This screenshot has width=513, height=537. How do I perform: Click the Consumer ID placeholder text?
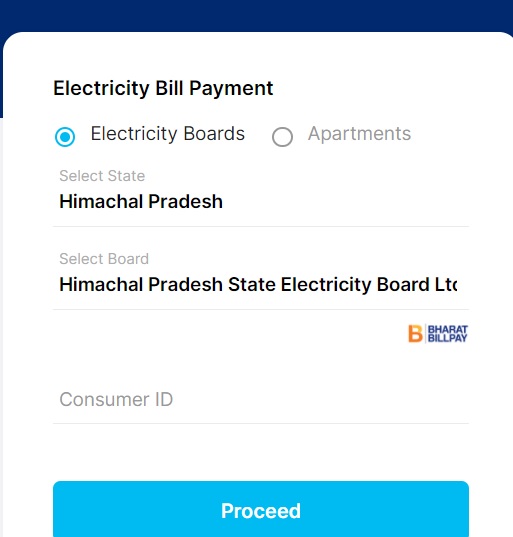pos(116,399)
